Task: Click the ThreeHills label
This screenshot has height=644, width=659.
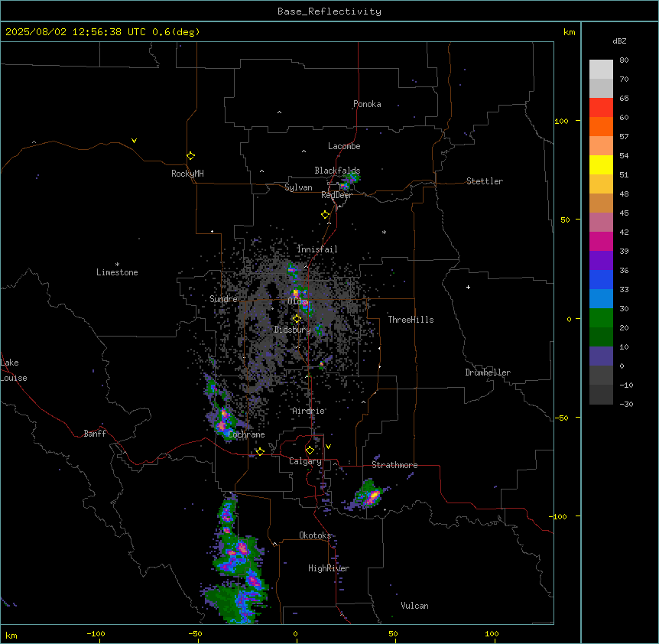Action: click(x=411, y=320)
